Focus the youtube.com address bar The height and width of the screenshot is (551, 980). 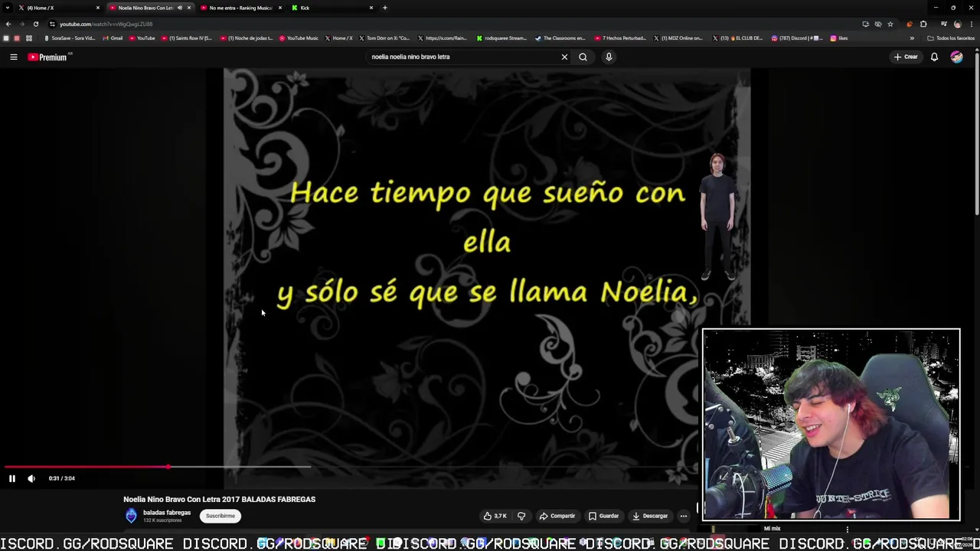click(459, 24)
